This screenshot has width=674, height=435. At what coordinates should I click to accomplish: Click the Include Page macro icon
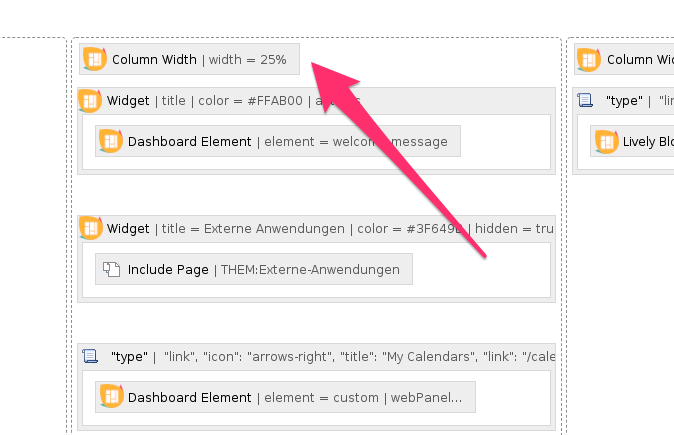(110, 269)
